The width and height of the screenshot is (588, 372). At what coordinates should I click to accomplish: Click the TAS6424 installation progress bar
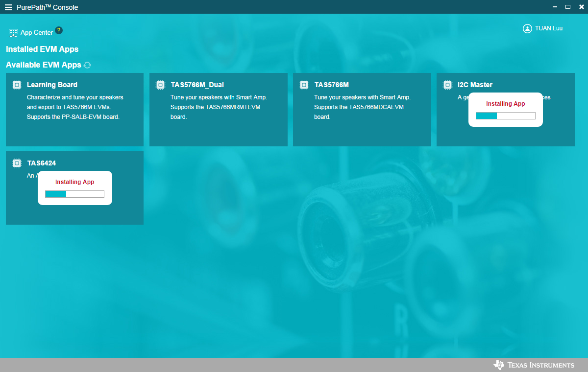(x=74, y=194)
